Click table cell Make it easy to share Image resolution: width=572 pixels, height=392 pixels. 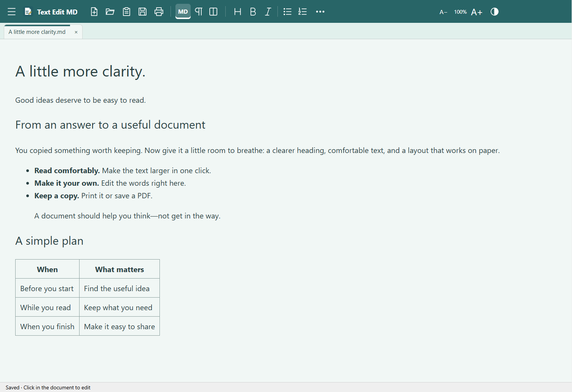(x=119, y=327)
